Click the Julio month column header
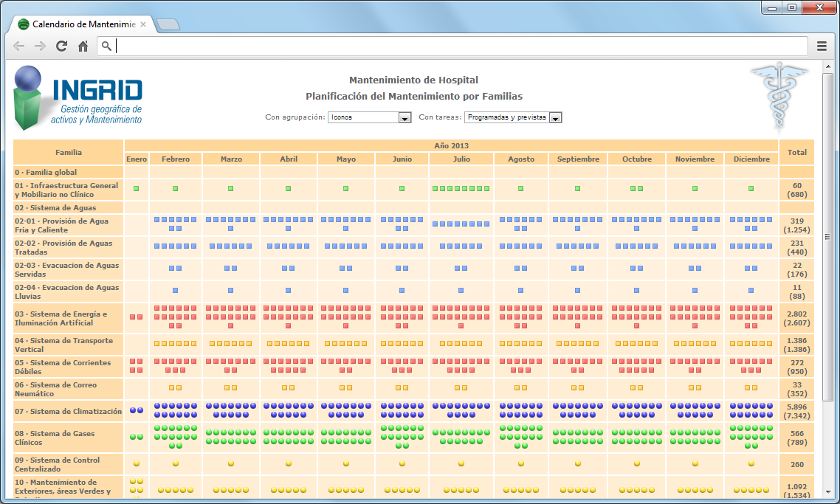The width and height of the screenshot is (840, 504). [461, 159]
